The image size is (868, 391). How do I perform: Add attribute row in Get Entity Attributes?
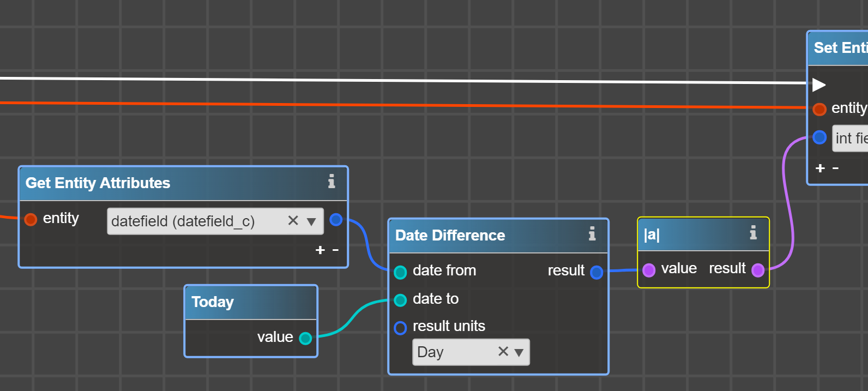tap(320, 250)
